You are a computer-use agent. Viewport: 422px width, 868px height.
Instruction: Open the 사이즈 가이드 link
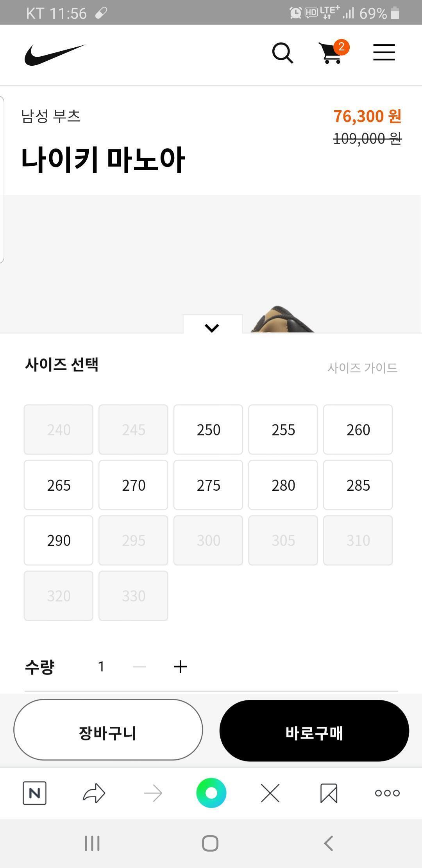coord(362,368)
